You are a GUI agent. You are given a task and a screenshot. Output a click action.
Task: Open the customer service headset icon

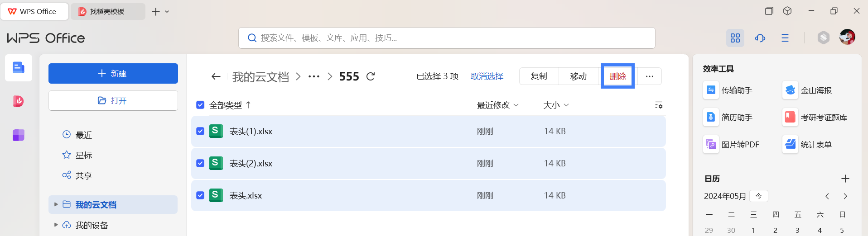click(x=760, y=38)
